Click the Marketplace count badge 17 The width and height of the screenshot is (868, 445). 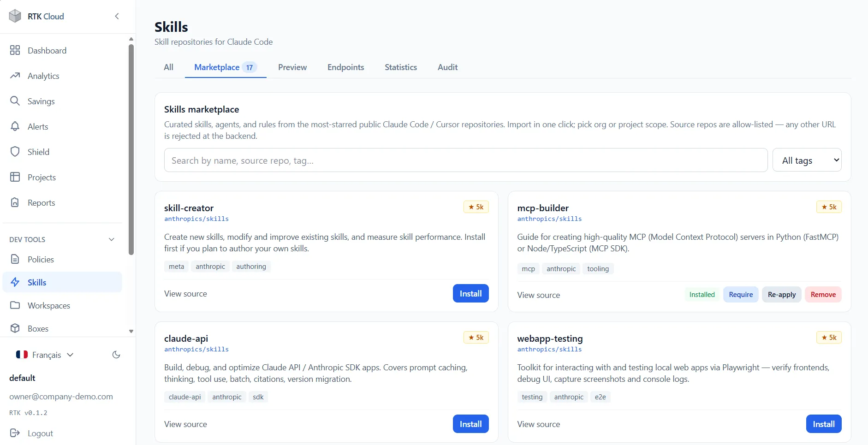pyautogui.click(x=250, y=67)
